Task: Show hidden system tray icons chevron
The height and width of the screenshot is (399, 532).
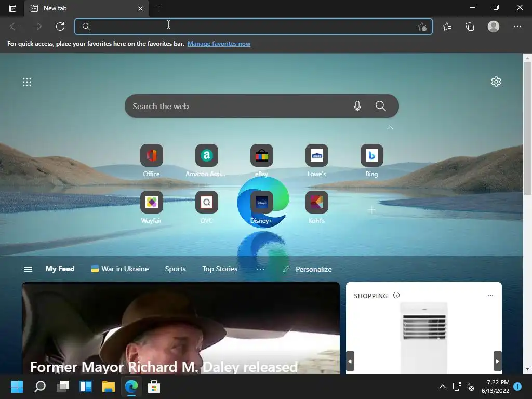Action: [443, 387]
